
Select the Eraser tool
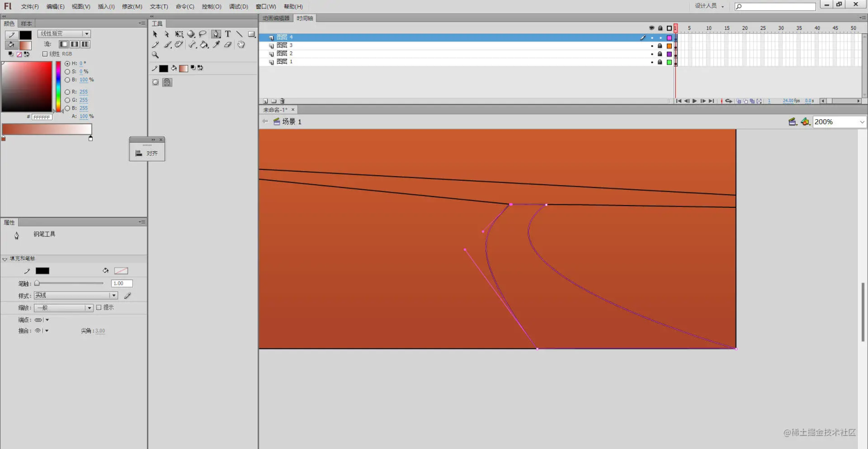pyautogui.click(x=228, y=45)
